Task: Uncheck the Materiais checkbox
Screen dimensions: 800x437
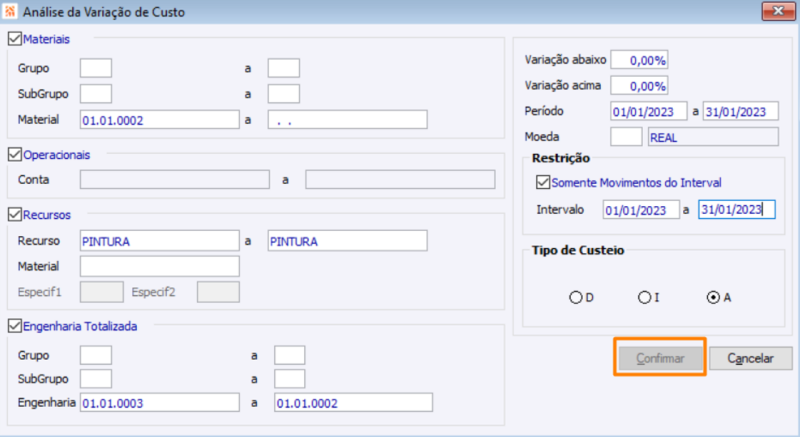Action: (15, 39)
